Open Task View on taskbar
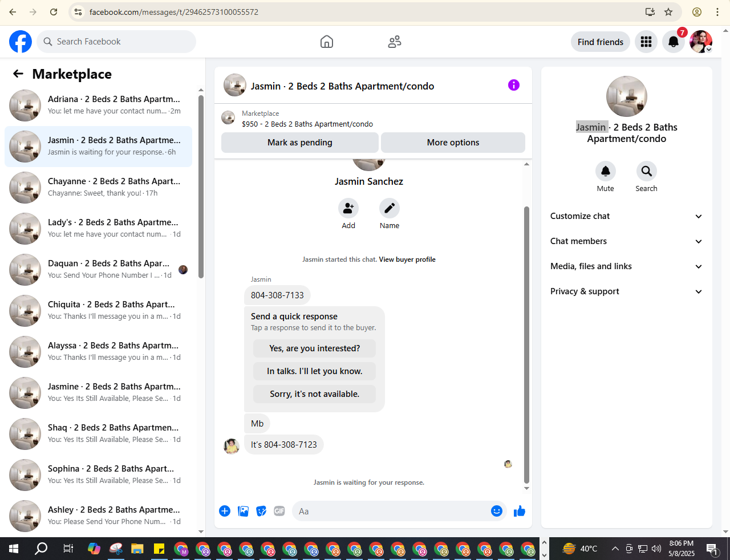This screenshot has height=560, width=730. tap(68, 549)
